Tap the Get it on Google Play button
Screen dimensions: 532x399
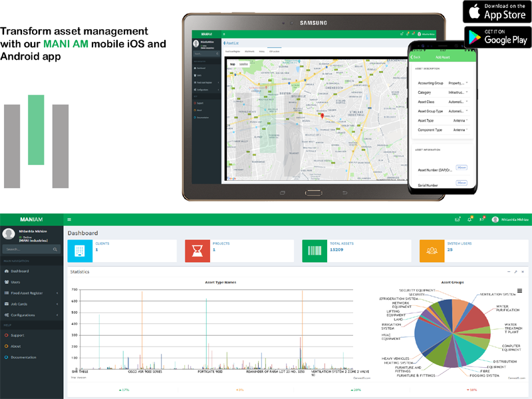point(496,37)
